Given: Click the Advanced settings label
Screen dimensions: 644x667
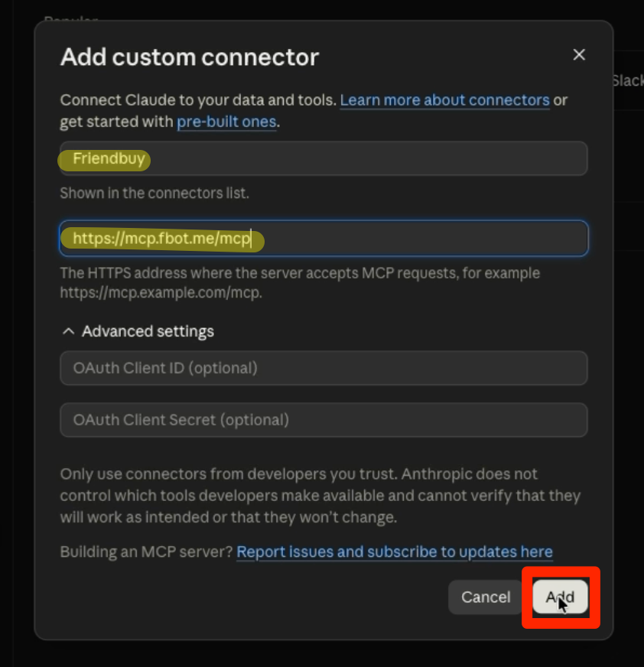Looking at the screenshot, I should [x=148, y=331].
